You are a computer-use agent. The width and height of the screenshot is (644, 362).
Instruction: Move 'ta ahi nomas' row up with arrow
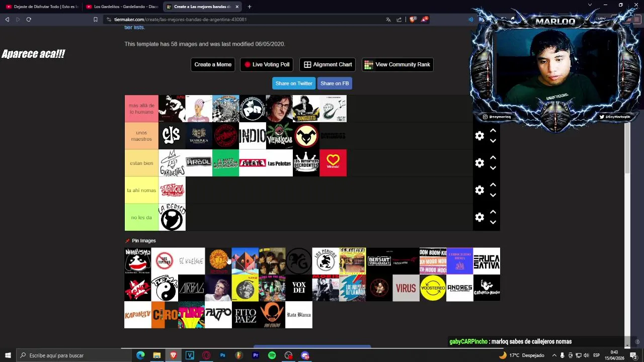pos(493,185)
